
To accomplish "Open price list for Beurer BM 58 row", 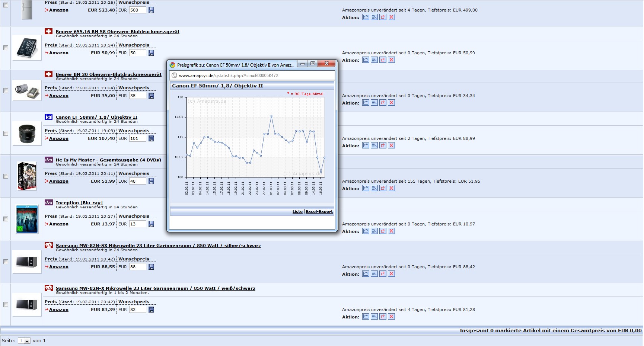I will (374, 60).
